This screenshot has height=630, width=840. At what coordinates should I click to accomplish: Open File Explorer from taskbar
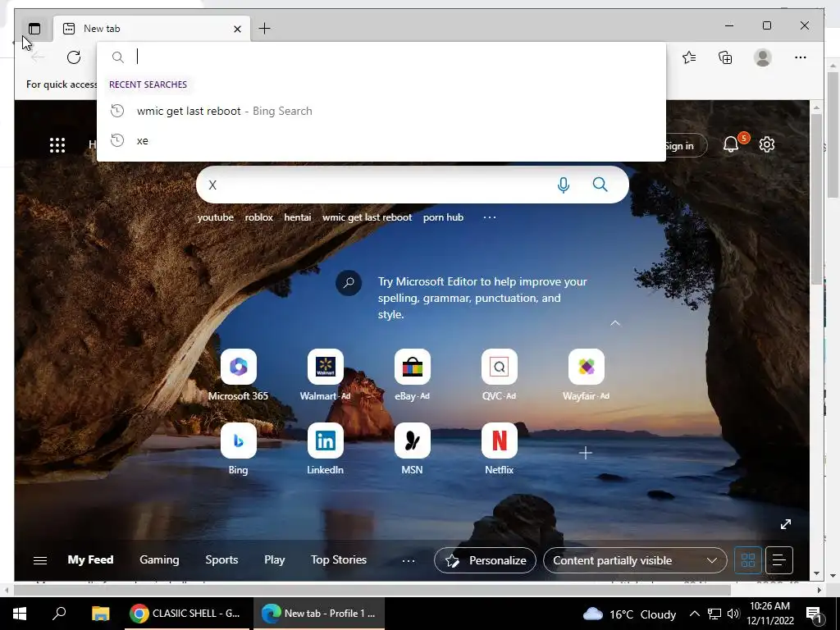100,614
